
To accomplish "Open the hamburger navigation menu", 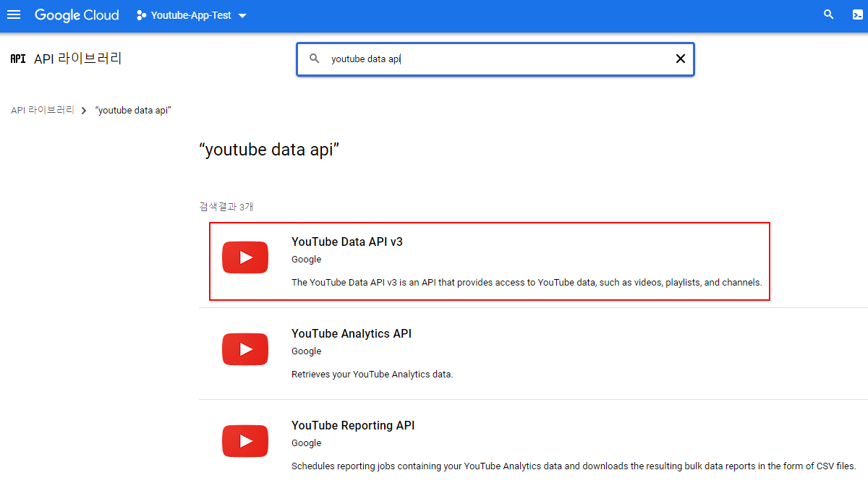I will (14, 15).
